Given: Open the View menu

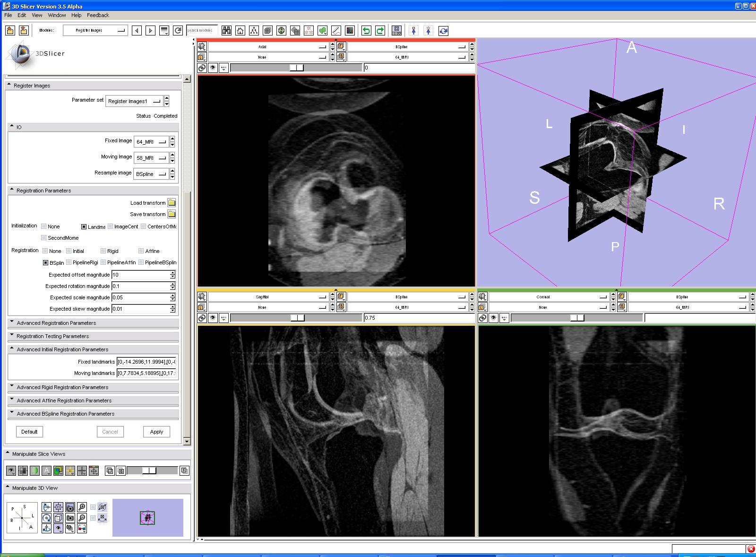Looking at the screenshot, I should click(x=37, y=15).
